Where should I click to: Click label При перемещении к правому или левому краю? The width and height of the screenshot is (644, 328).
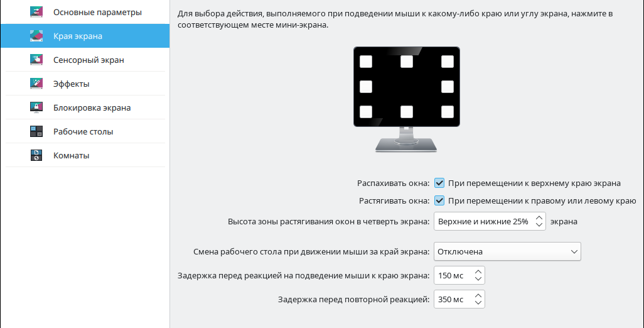click(542, 200)
